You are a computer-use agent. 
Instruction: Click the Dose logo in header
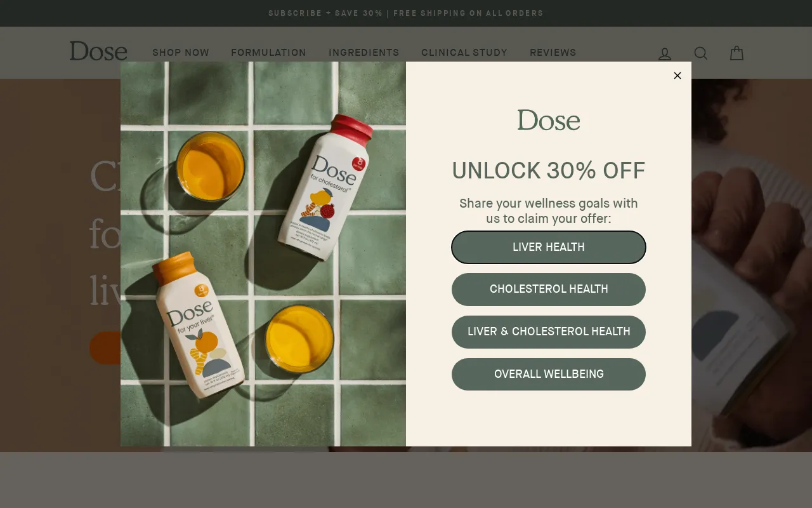tap(98, 51)
